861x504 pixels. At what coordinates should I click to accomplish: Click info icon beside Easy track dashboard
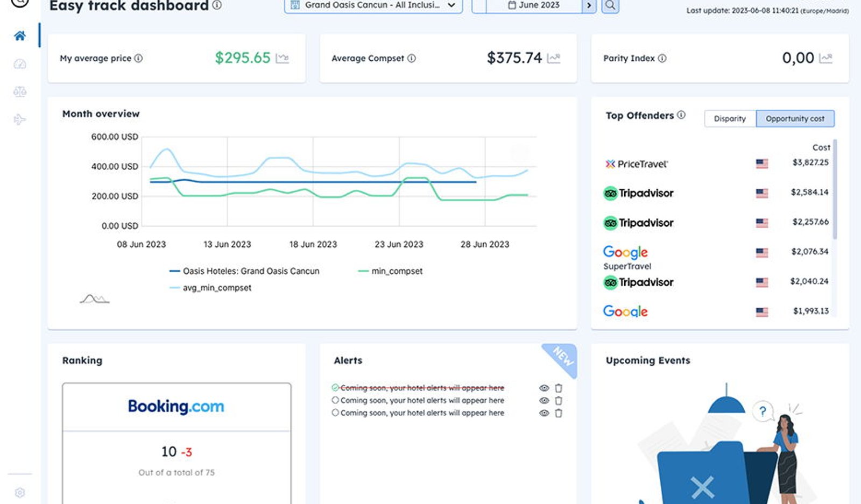pos(217,5)
